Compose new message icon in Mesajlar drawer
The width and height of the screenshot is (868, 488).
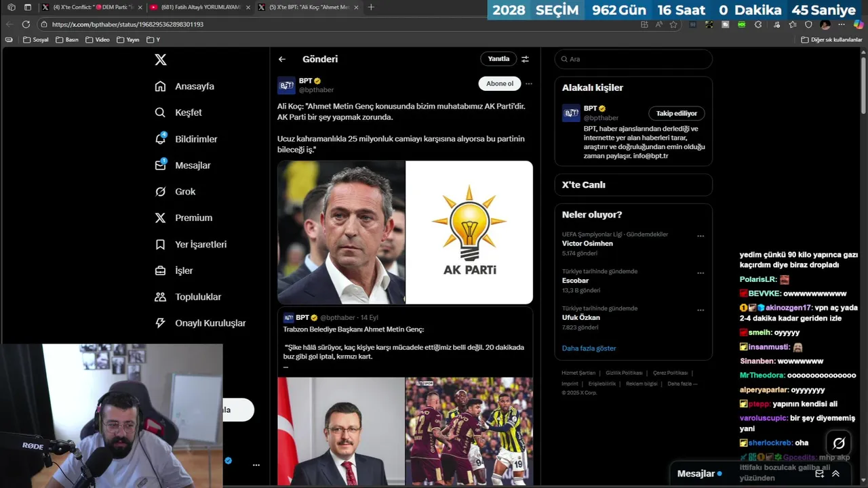click(819, 474)
